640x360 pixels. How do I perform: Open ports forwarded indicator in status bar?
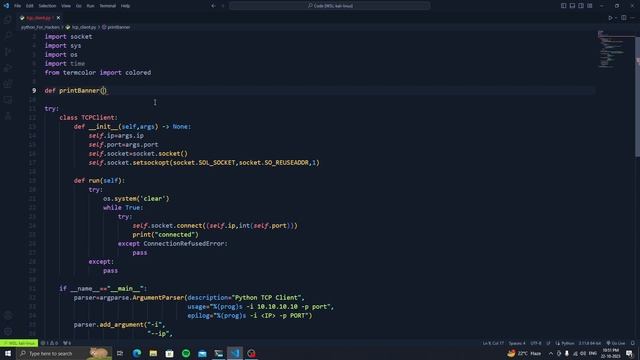(x=67, y=343)
